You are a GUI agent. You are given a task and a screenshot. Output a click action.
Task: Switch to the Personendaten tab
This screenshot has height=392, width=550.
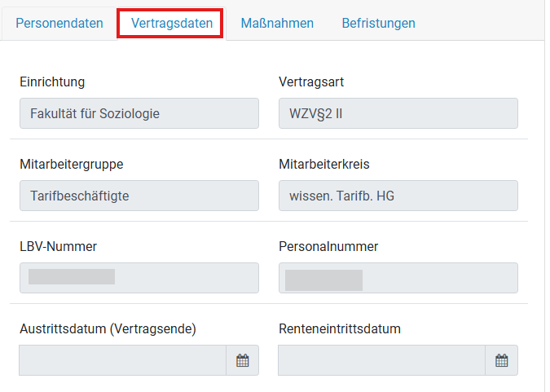[x=59, y=24]
